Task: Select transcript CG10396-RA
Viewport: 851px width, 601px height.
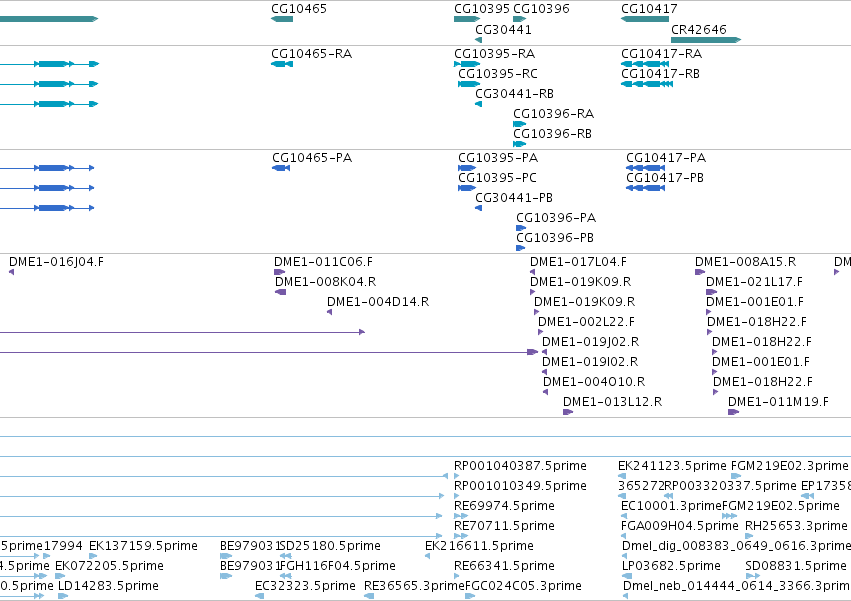Action: pos(554,114)
